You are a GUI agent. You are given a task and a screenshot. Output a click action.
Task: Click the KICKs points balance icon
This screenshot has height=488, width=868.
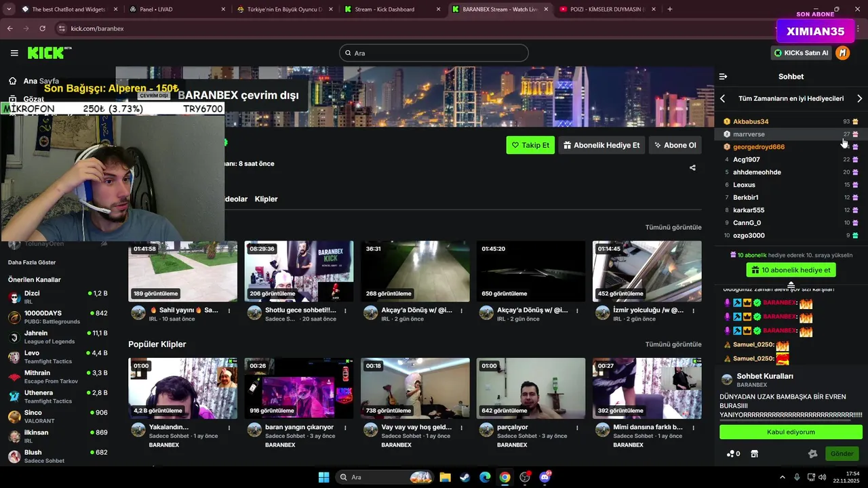tap(732, 453)
